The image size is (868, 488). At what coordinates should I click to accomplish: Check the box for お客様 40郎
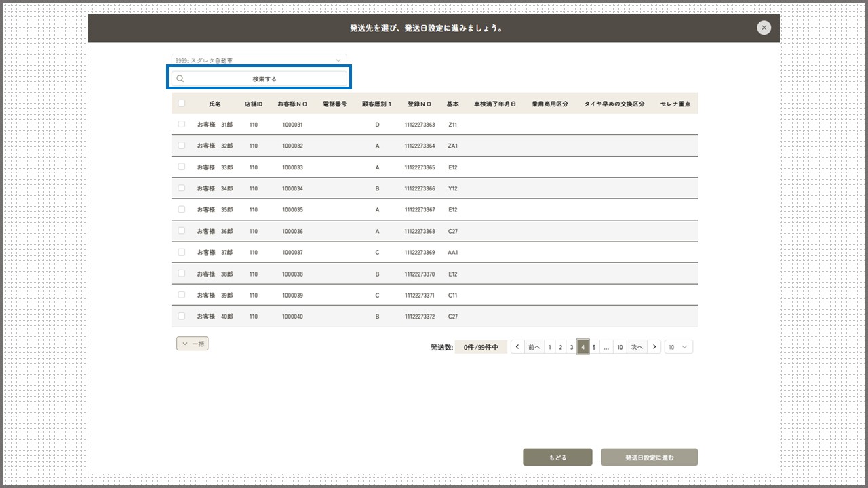[182, 317]
